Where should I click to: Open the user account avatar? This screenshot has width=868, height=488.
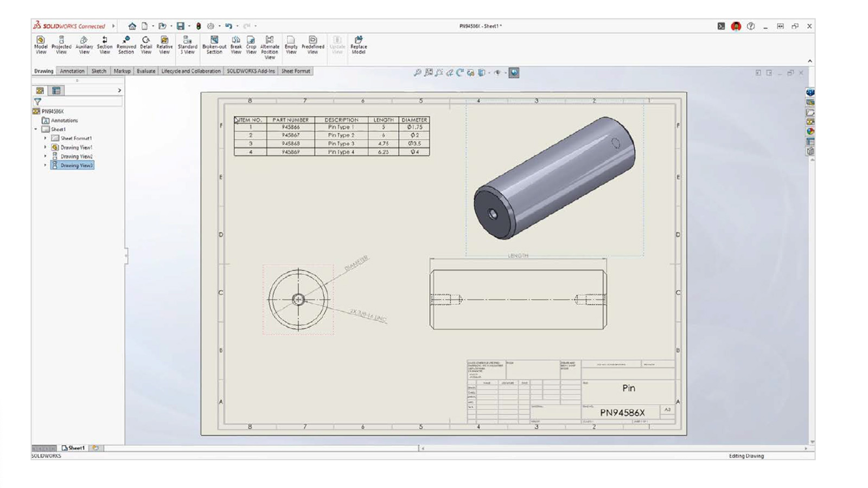point(736,26)
